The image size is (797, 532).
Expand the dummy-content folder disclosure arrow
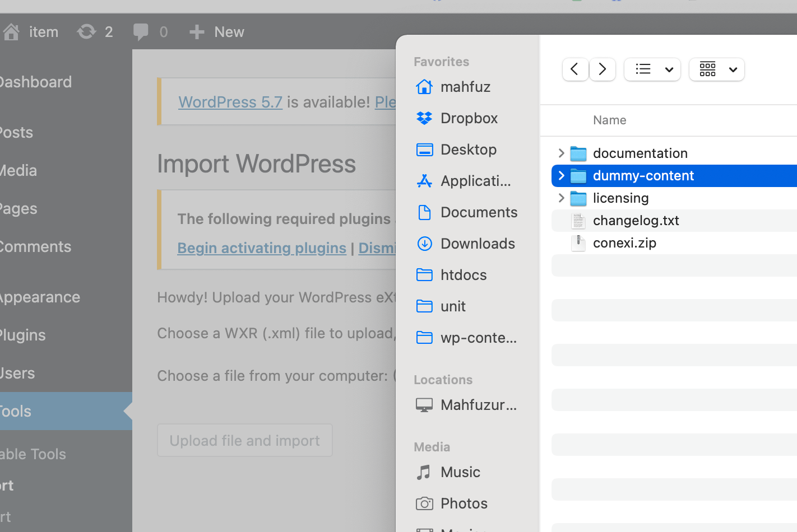(x=561, y=176)
